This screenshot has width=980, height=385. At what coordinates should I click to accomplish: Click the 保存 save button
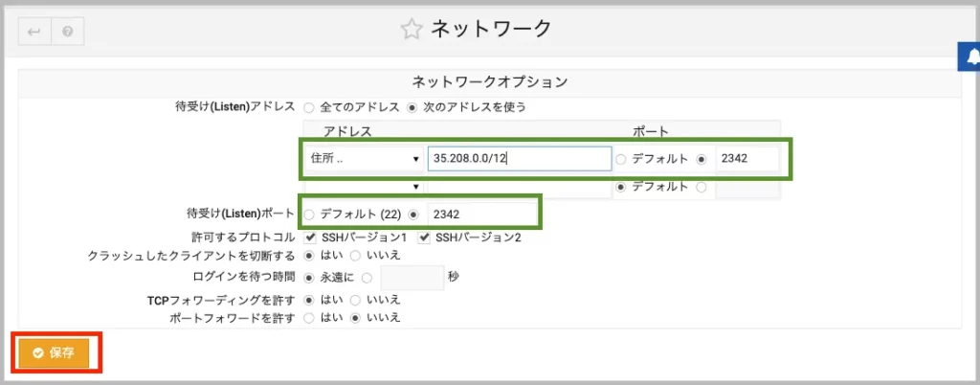(54, 352)
